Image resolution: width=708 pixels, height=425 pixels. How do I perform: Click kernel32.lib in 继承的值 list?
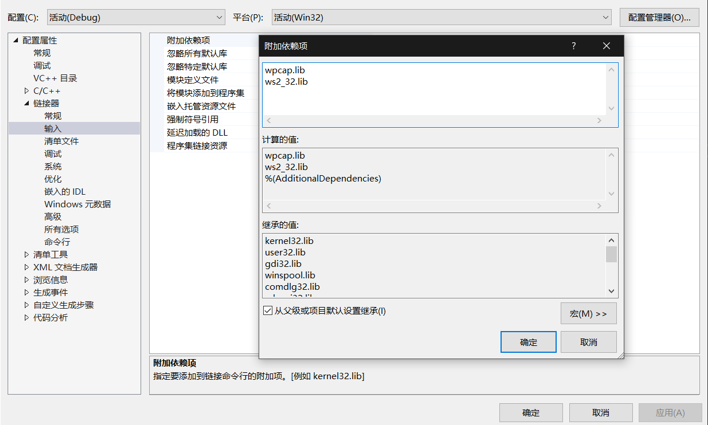[289, 241]
